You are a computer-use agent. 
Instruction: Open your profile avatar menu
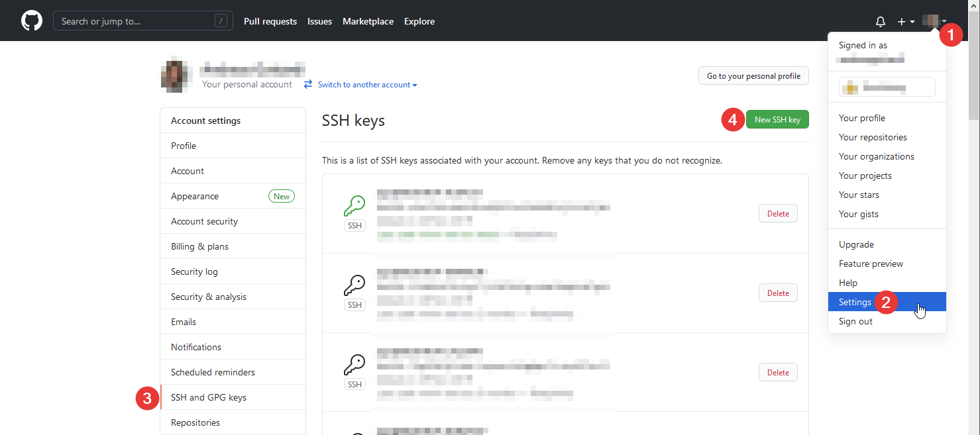click(x=933, y=21)
